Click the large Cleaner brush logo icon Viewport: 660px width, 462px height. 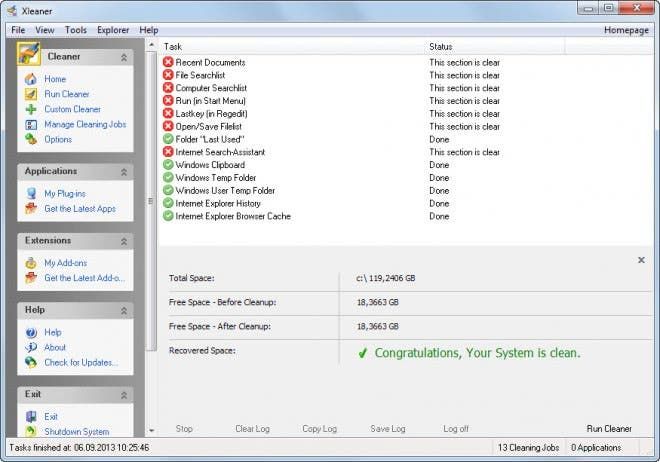click(29, 53)
